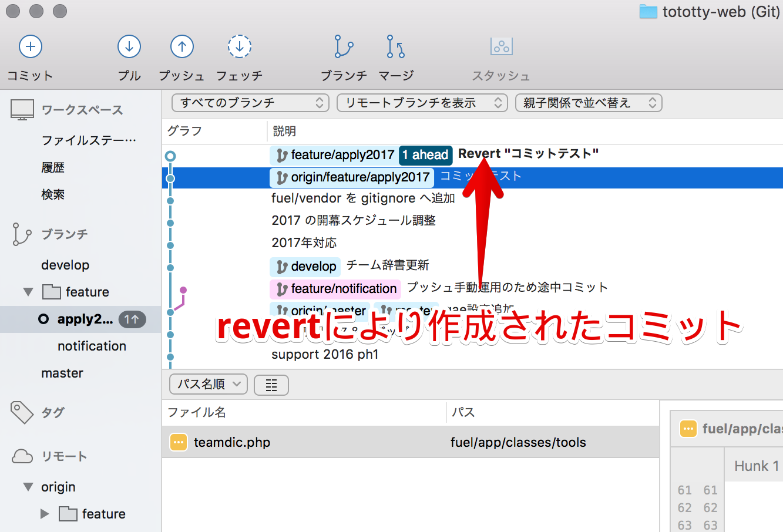Click the リモート section heading
This screenshot has height=532, width=783.
[64, 456]
